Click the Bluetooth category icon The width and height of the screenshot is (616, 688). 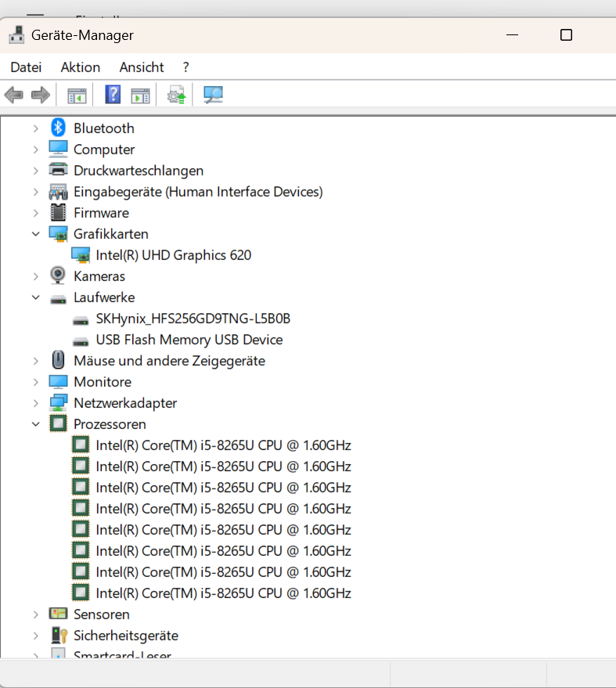point(58,128)
